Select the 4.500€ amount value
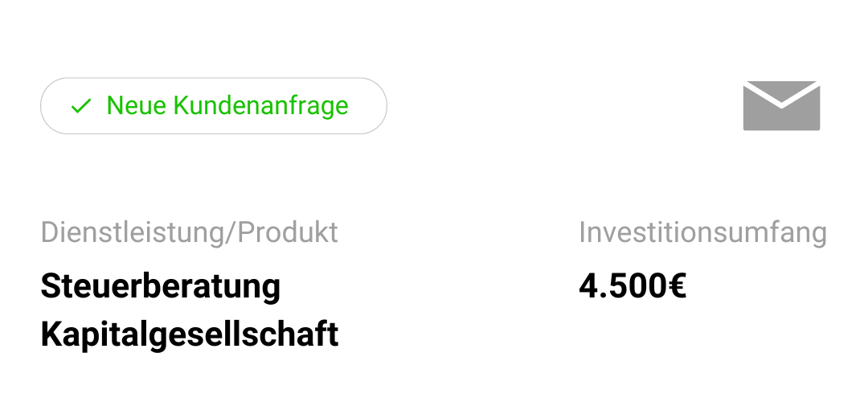The image size is (868, 402). coord(633,286)
